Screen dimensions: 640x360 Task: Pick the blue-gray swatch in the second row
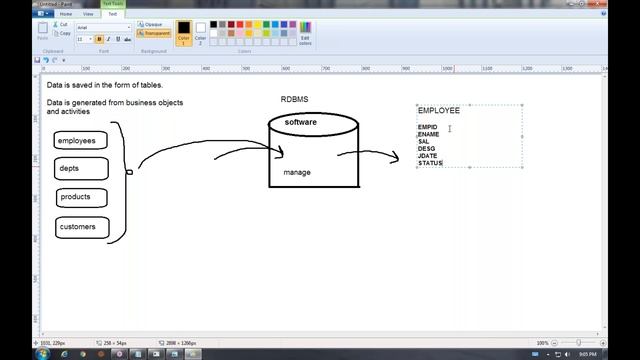point(284,33)
